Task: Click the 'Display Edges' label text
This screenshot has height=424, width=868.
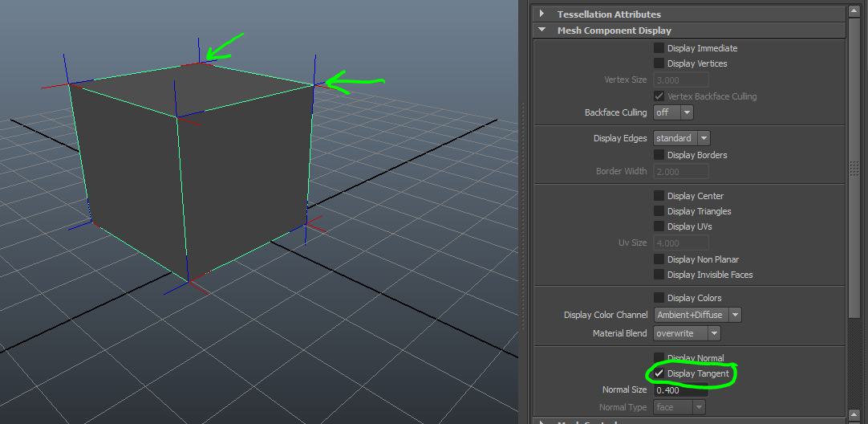Action: pyautogui.click(x=620, y=138)
